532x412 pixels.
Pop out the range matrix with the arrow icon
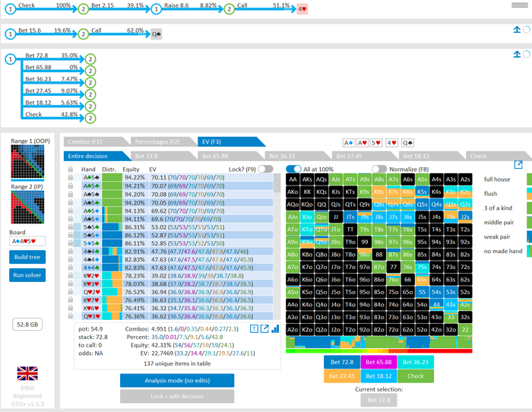click(x=518, y=165)
